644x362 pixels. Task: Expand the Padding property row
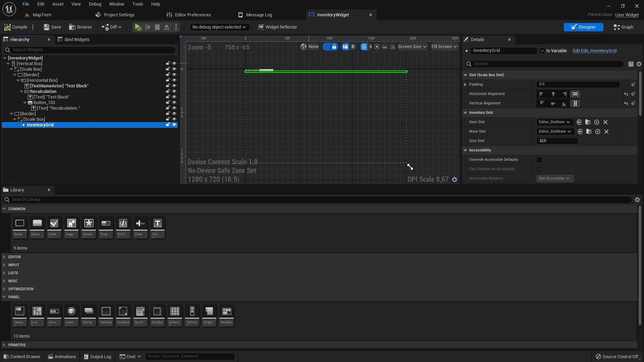(x=465, y=84)
